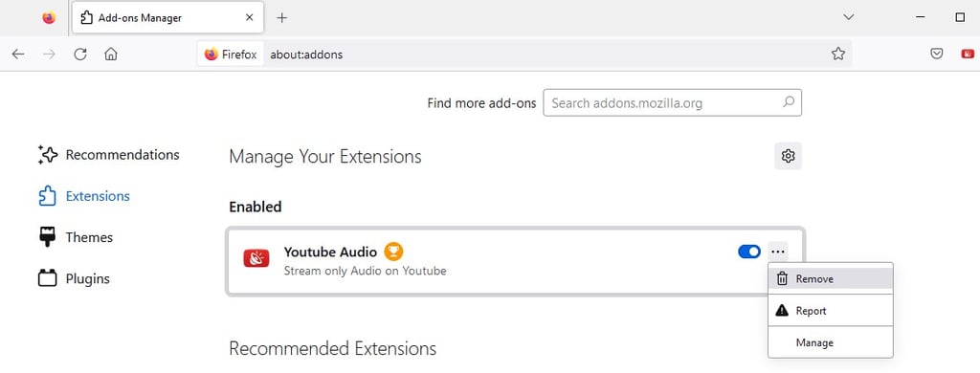The height and width of the screenshot is (373, 980).
Task: Disable the Youtube Audio extension toggle
Action: point(749,252)
